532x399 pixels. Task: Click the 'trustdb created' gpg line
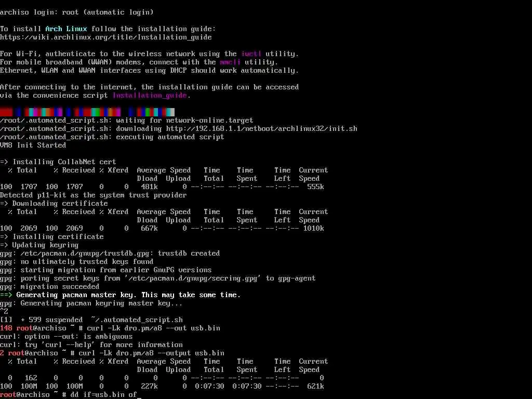(x=110, y=254)
